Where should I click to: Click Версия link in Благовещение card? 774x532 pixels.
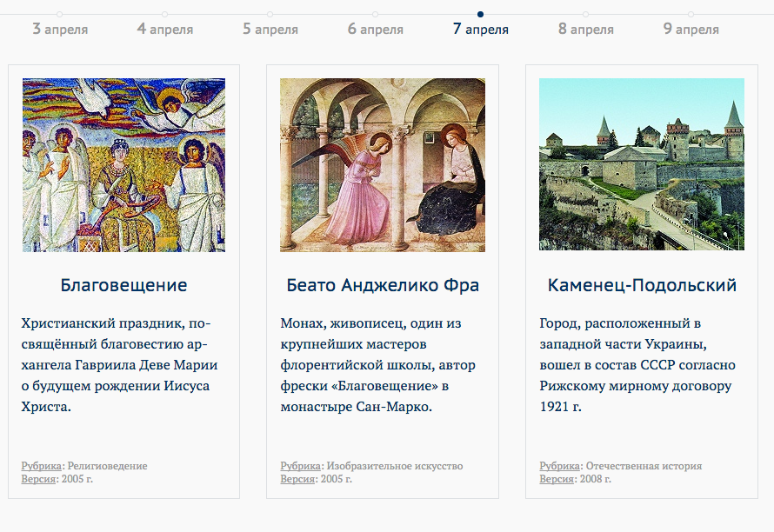pyautogui.click(x=37, y=479)
